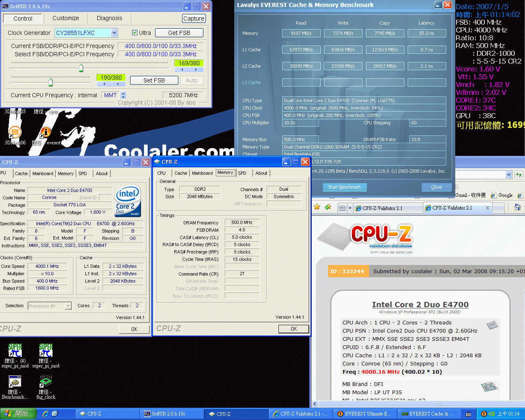The image size is (525, 420).
Task: Open the SPD tab in the Memory CPU-Z window
Action: (242, 173)
